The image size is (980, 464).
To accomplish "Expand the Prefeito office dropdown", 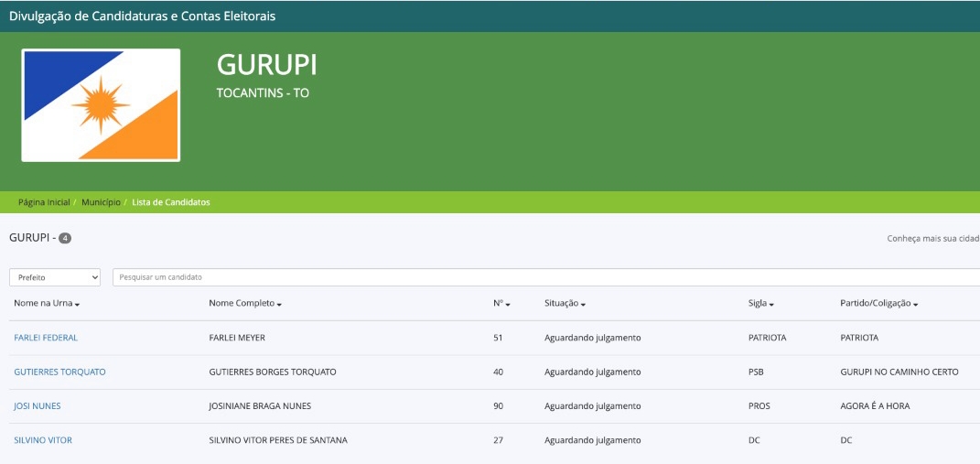I will [x=55, y=277].
